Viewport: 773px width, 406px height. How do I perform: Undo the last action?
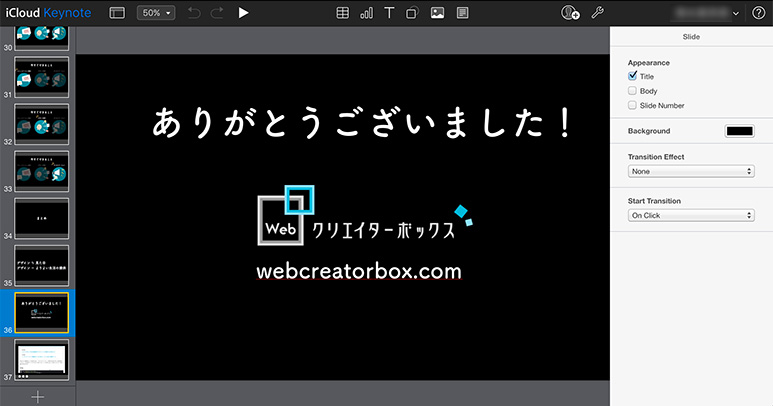[194, 13]
